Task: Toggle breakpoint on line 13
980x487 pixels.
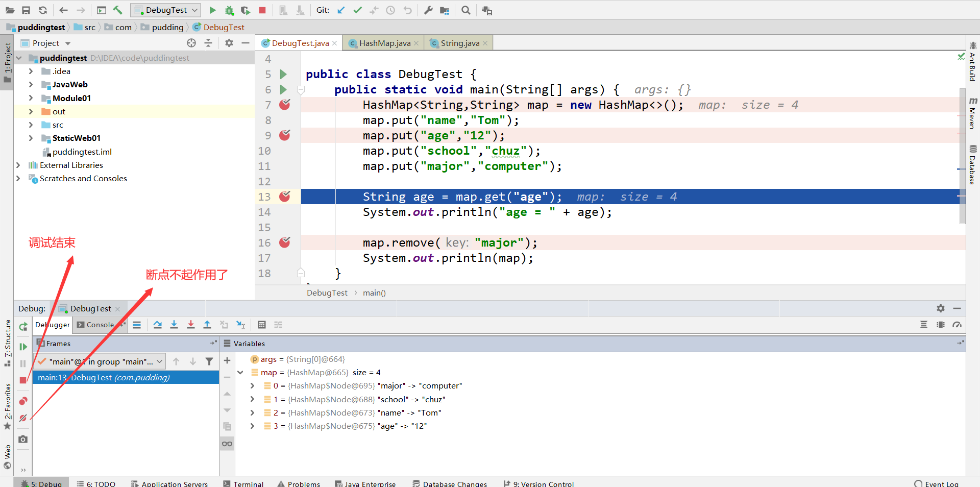Action: click(x=285, y=197)
